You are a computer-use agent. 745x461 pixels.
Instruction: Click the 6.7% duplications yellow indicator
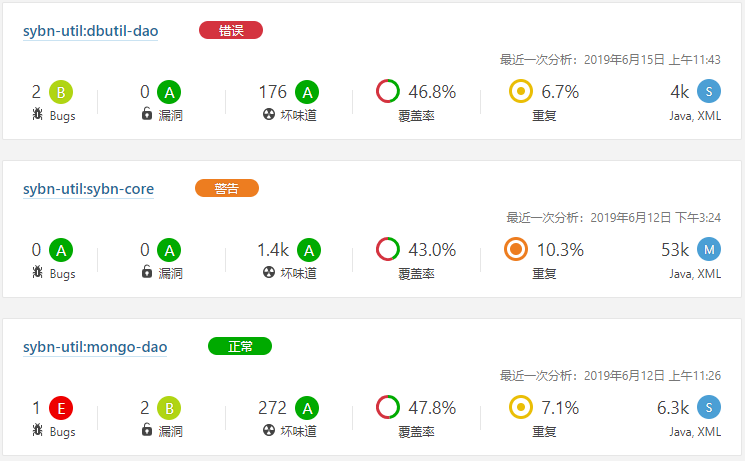[520, 92]
